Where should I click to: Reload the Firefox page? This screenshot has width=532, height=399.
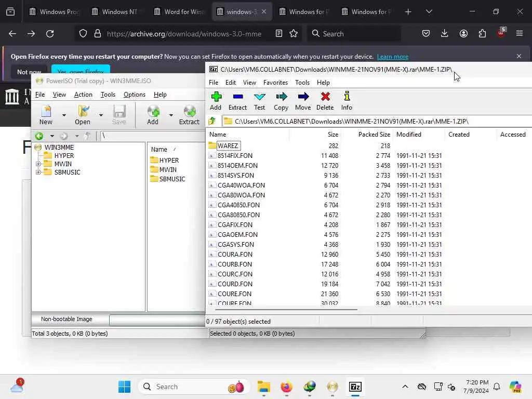(50, 34)
